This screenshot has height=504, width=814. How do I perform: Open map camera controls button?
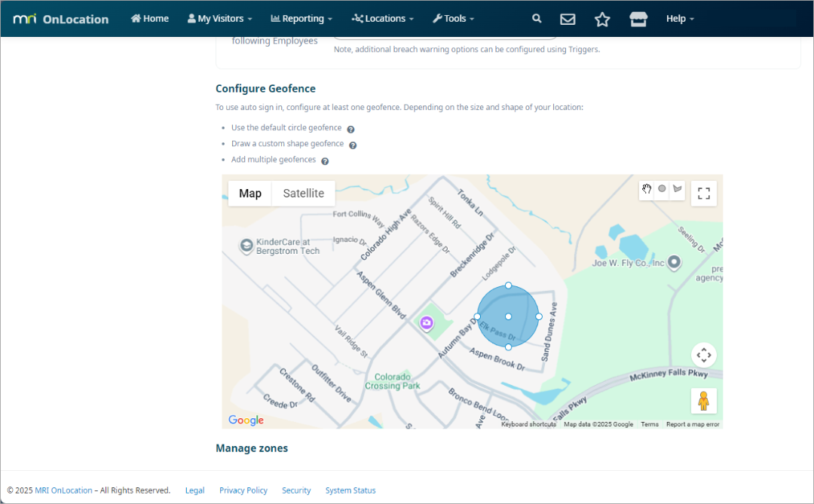click(x=703, y=355)
